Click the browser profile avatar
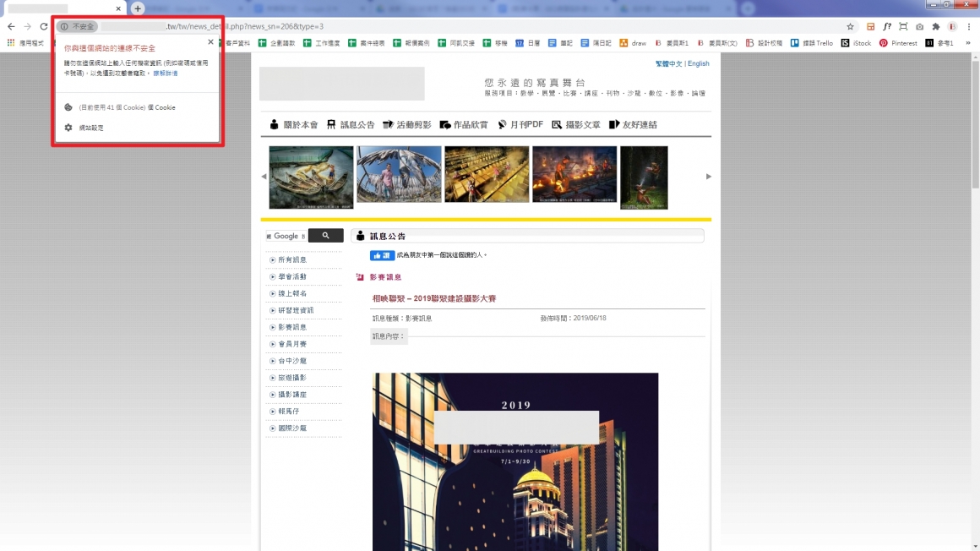 (x=952, y=26)
